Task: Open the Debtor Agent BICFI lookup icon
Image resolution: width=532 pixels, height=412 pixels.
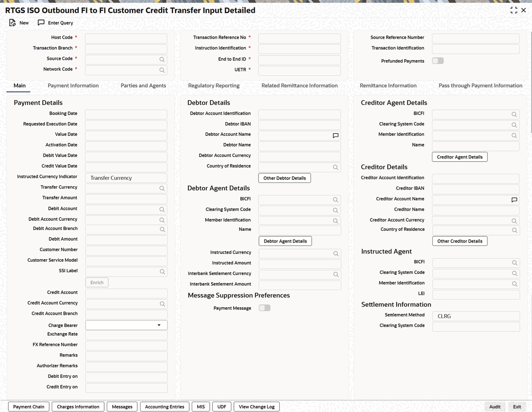Action: pos(336,200)
